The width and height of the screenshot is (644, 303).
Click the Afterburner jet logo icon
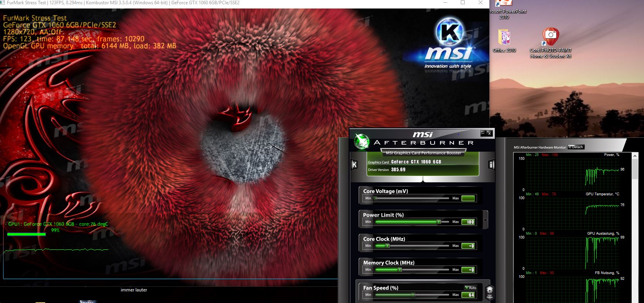click(362, 141)
